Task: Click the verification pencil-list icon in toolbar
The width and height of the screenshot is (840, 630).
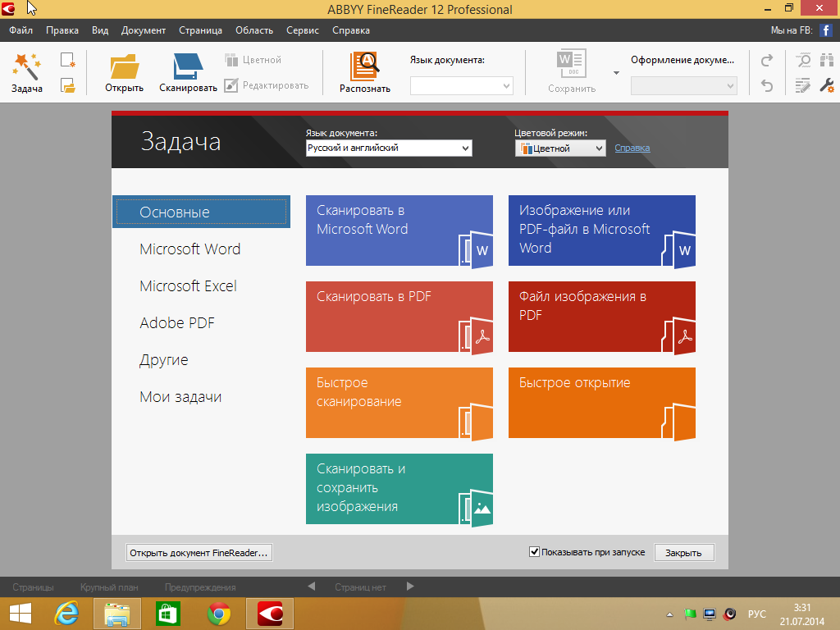Action: (803, 85)
